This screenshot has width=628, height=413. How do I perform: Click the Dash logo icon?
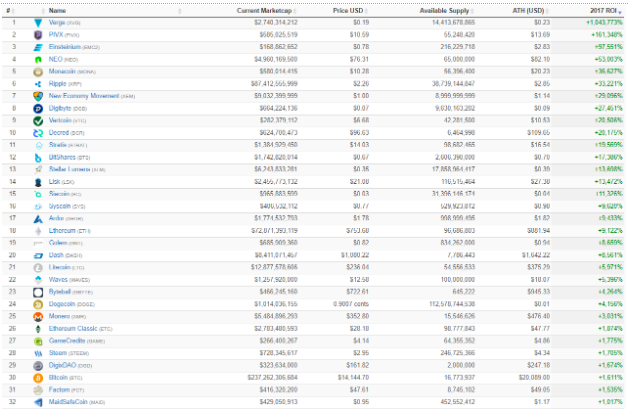38,256
